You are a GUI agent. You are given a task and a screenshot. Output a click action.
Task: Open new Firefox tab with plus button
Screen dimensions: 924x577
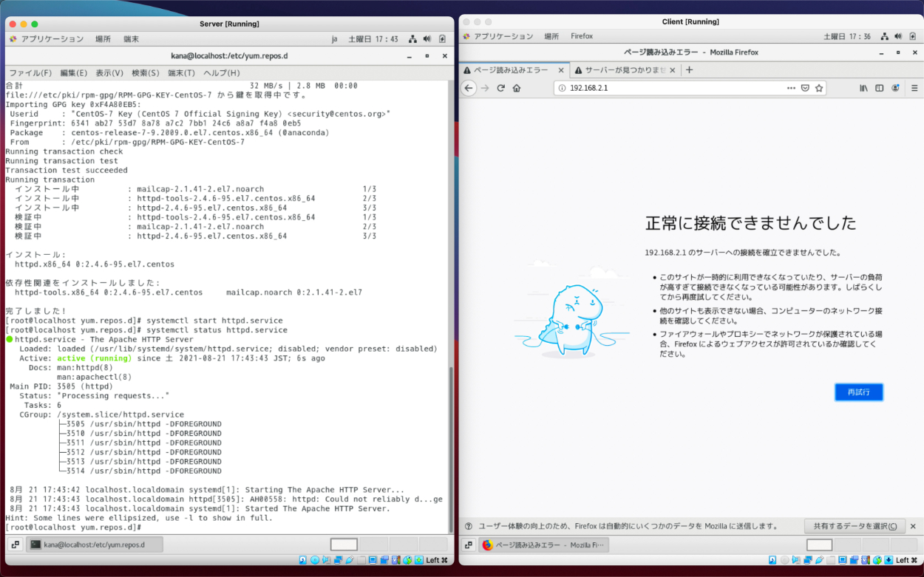pos(690,70)
